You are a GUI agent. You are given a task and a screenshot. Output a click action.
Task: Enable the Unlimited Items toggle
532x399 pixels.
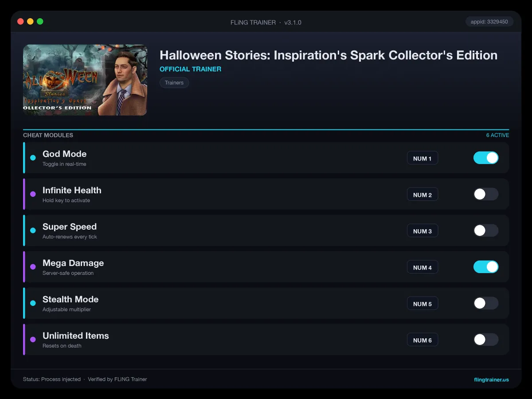[x=486, y=340]
